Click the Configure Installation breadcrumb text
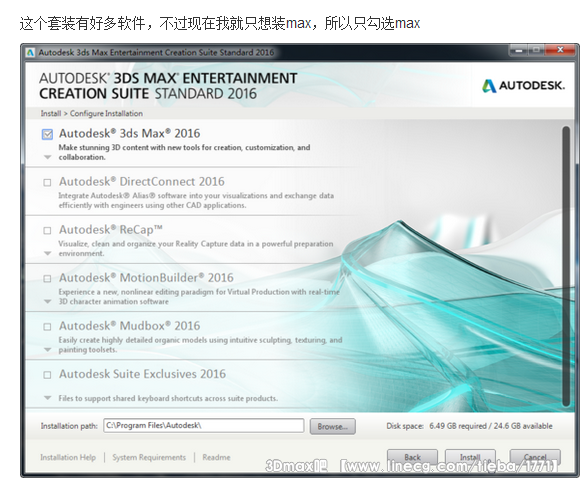The height and width of the screenshot is (483, 587). 106,113
